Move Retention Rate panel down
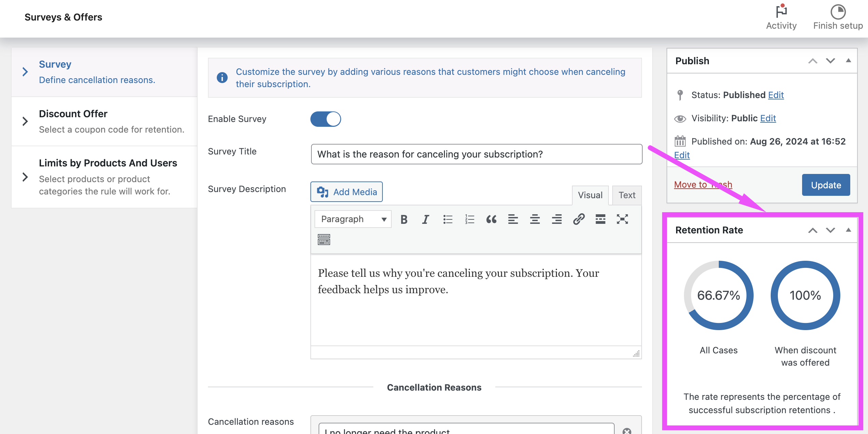This screenshot has height=434, width=868. pos(830,230)
